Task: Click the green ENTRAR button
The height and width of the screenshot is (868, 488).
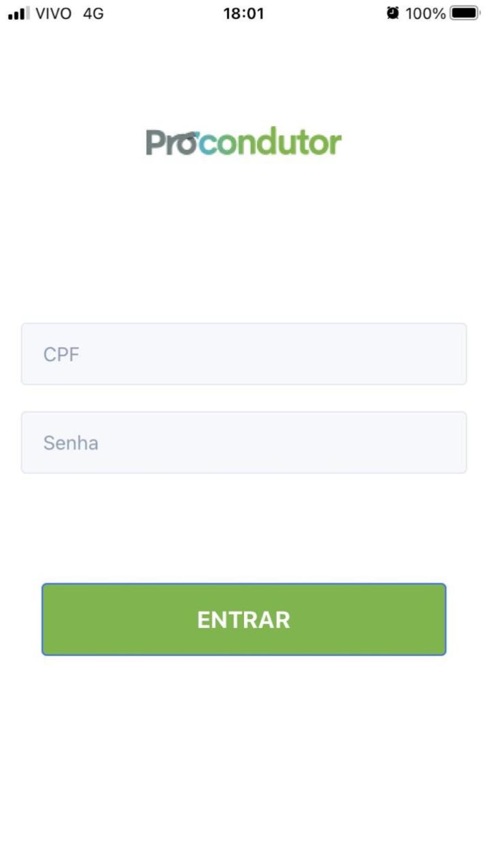Action: point(244,620)
